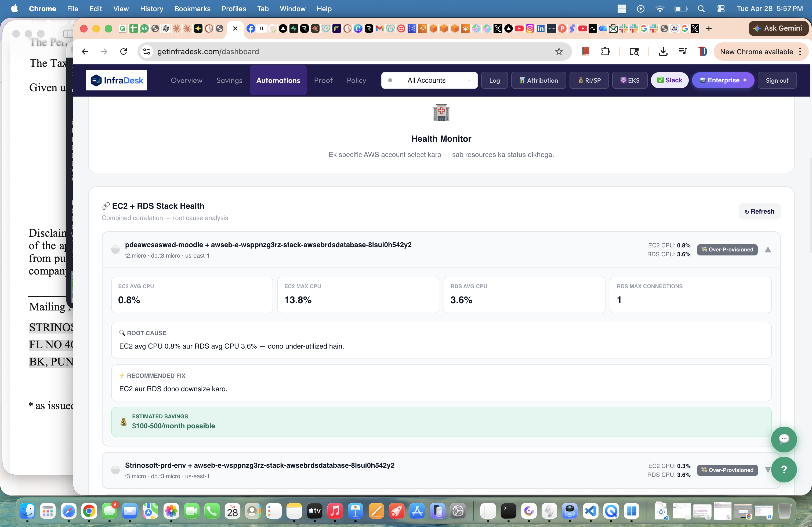This screenshot has width=812, height=527.
Task: Click the 'Health Monitor' heading text
Action: point(441,139)
